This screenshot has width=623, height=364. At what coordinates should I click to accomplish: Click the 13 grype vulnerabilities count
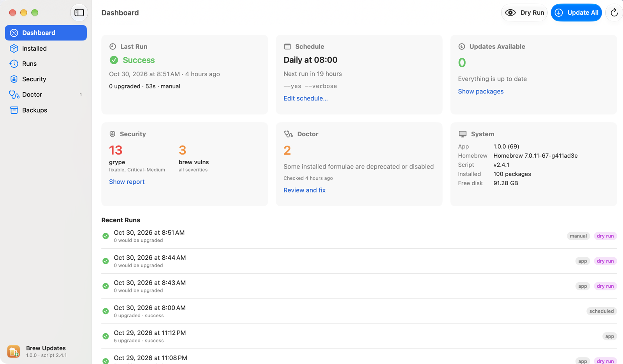[116, 150]
